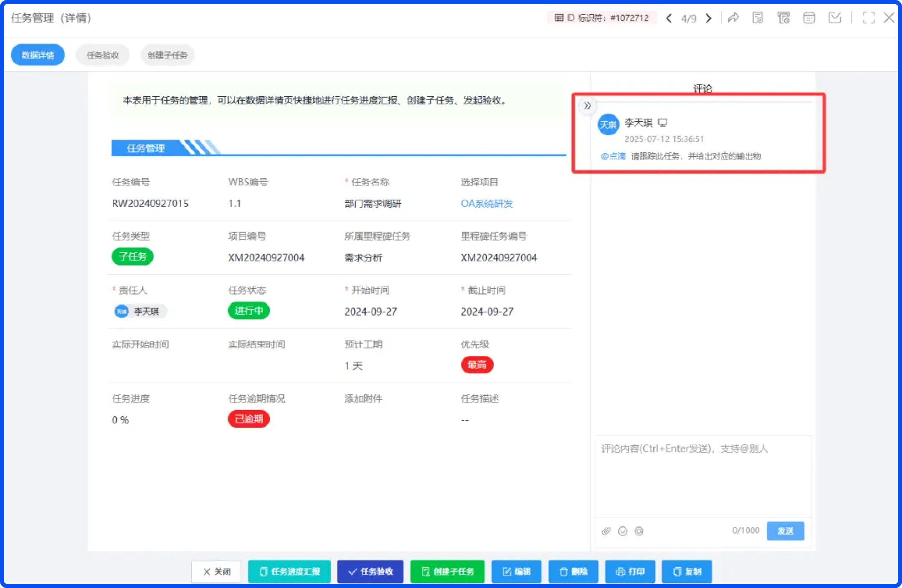Open the emoji picker in comment box

pos(623,531)
